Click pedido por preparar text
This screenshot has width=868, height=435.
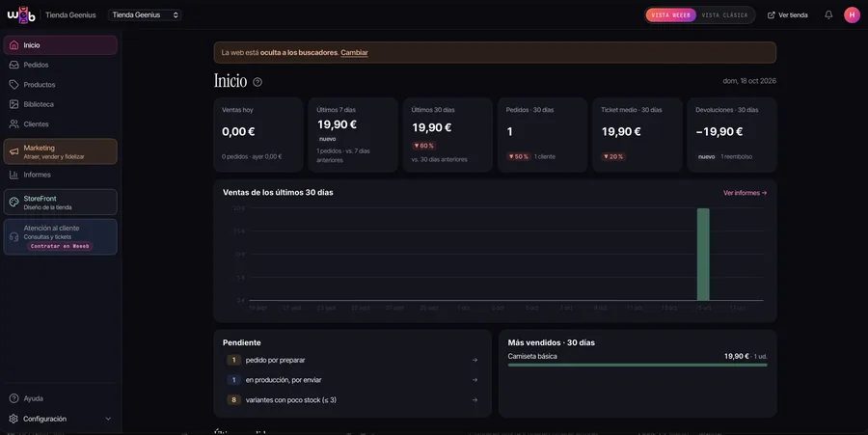click(x=275, y=360)
